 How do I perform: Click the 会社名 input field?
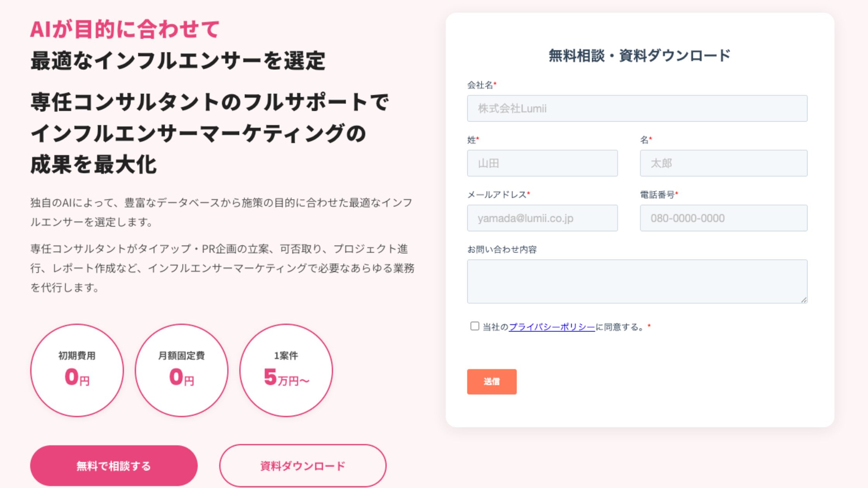637,108
